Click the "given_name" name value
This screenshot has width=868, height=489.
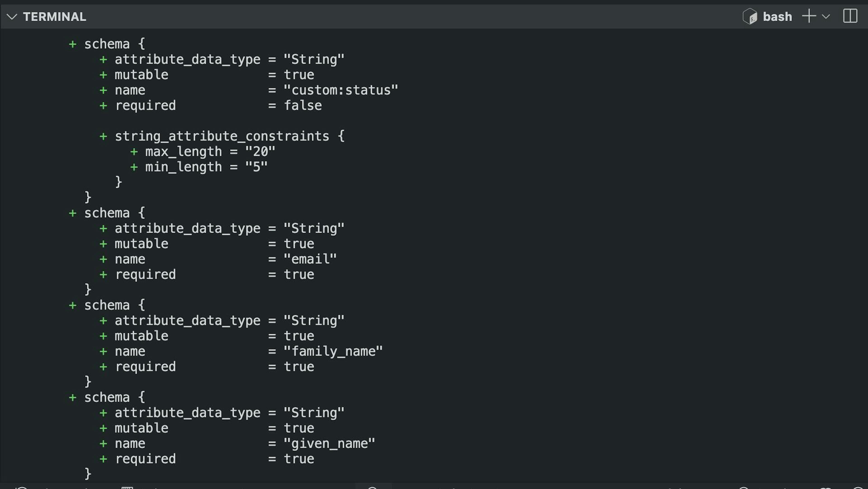click(x=329, y=444)
